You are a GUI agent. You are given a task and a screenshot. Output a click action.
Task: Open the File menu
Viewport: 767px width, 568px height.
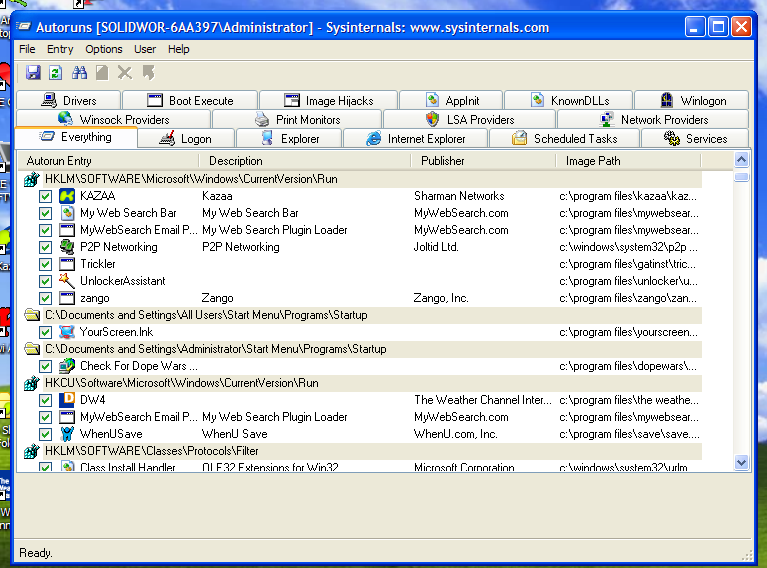[x=27, y=49]
